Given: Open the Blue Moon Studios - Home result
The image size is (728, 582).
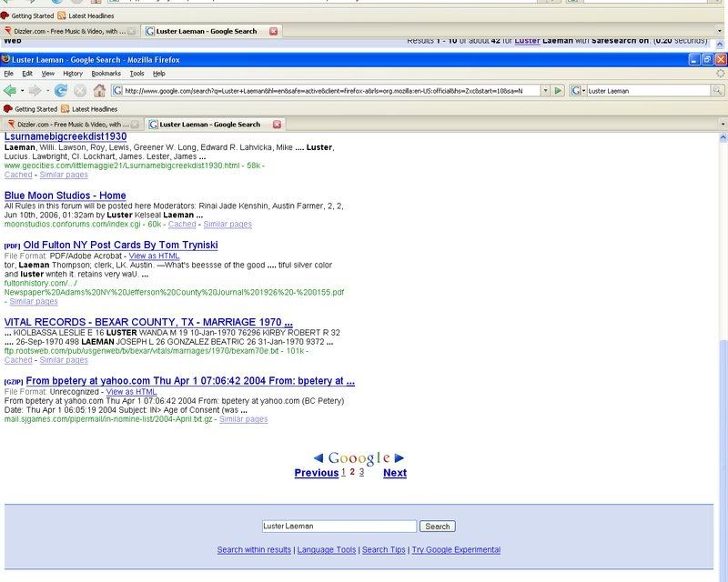Looking at the screenshot, I should click(x=65, y=196).
